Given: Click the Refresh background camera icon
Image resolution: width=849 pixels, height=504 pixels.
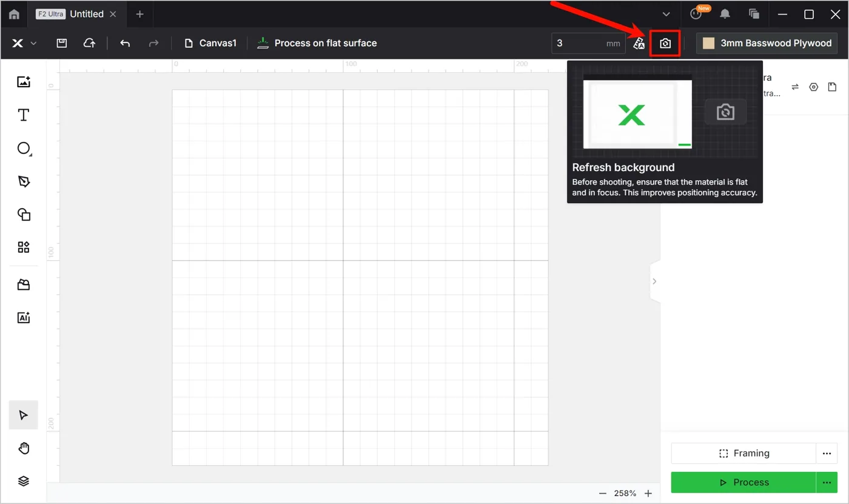Looking at the screenshot, I should click(665, 43).
